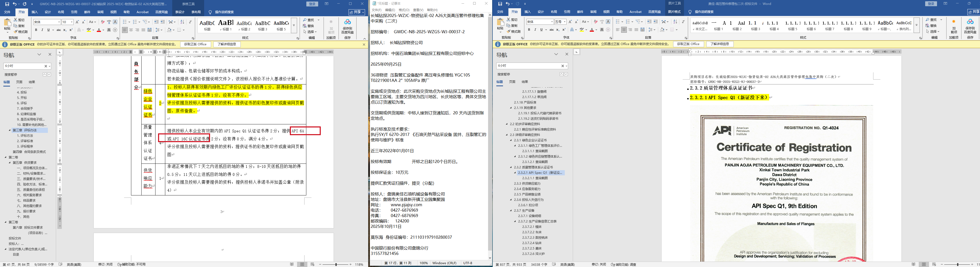Open the 插入 tab in the GWDC Word window
980x267 pixels.
pos(34,12)
